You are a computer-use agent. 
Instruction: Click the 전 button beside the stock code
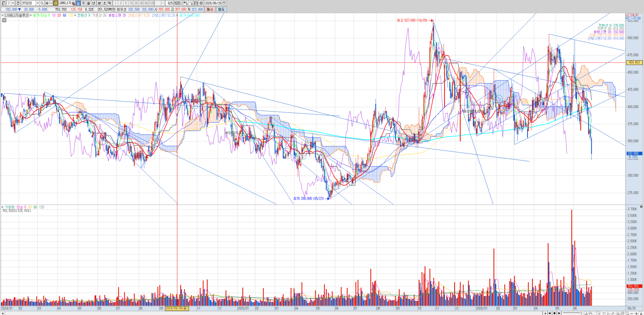tap(18, 3)
